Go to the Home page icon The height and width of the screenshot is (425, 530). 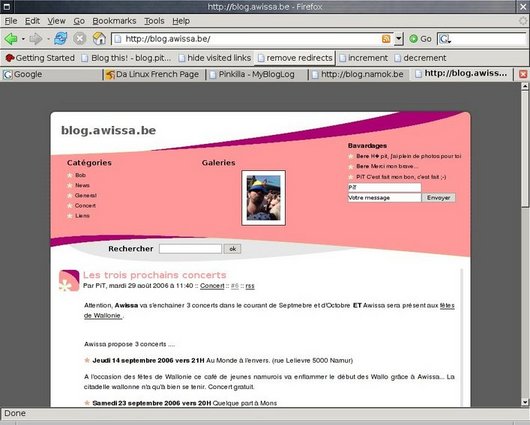tap(99, 39)
